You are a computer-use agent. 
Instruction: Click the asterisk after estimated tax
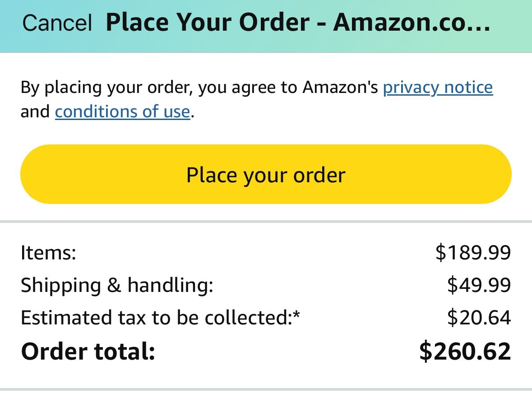(x=296, y=315)
